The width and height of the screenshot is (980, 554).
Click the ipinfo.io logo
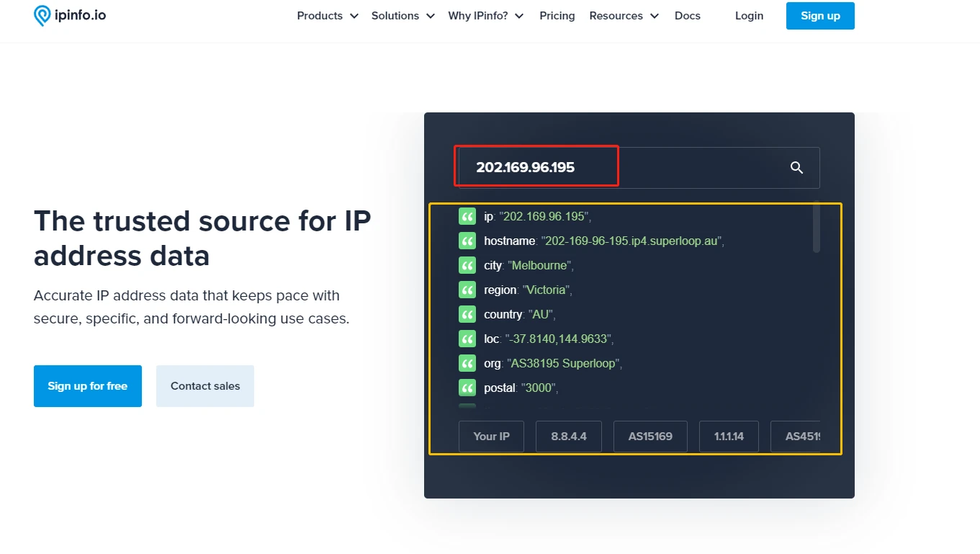pyautogui.click(x=70, y=15)
